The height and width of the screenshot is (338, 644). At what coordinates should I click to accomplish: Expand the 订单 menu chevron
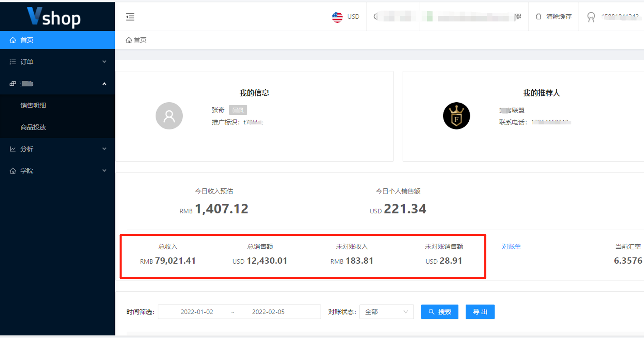[104, 62]
